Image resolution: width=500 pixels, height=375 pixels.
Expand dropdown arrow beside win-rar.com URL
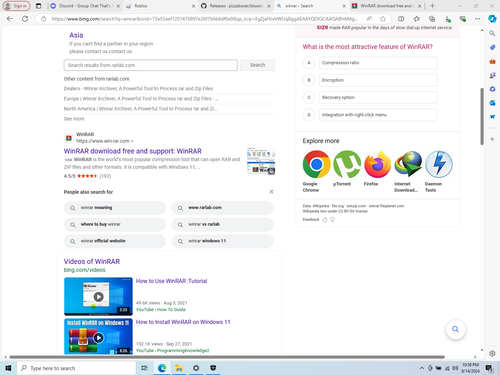click(132, 141)
